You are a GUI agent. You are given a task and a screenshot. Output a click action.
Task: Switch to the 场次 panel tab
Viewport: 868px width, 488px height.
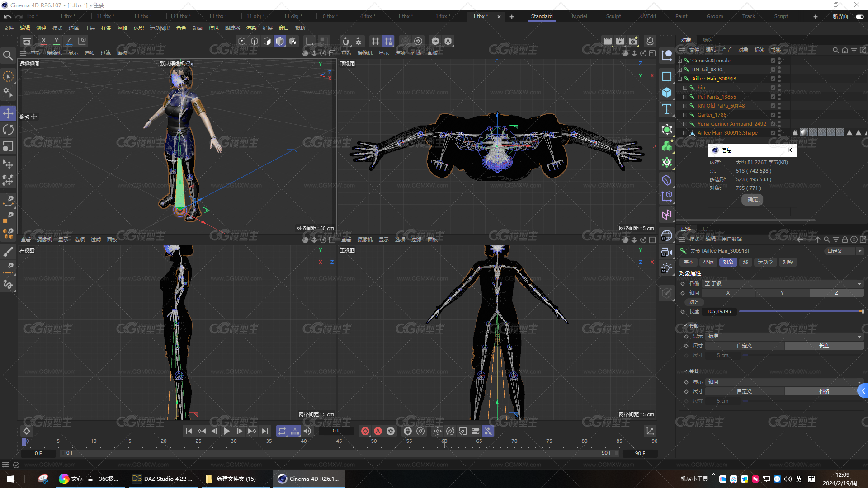(x=708, y=40)
